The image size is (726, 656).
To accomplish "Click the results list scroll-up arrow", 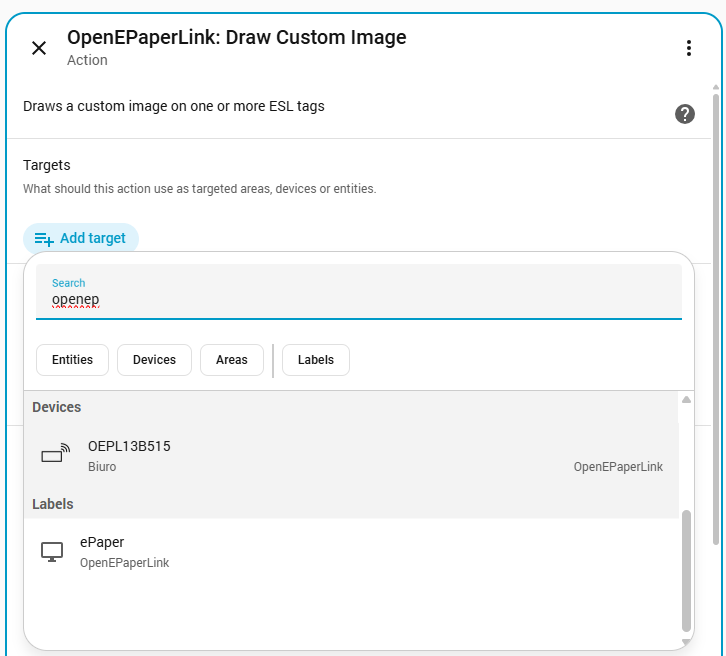I will click(686, 400).
